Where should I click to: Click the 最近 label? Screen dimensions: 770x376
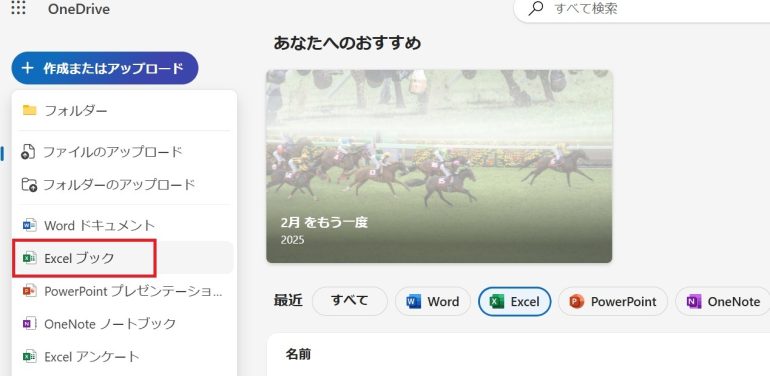[x=288, y=301]
